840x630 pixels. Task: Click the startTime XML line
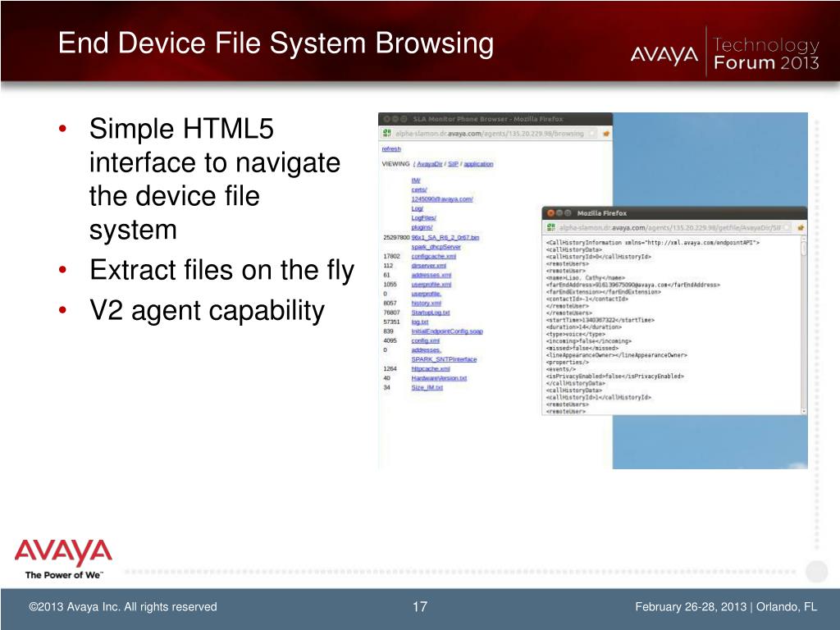pos(600,320)
